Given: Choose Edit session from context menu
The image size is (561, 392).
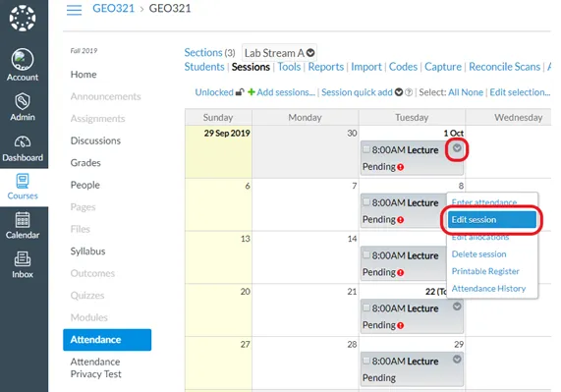Looking at the screenshot, I should (x=492, y=220).
